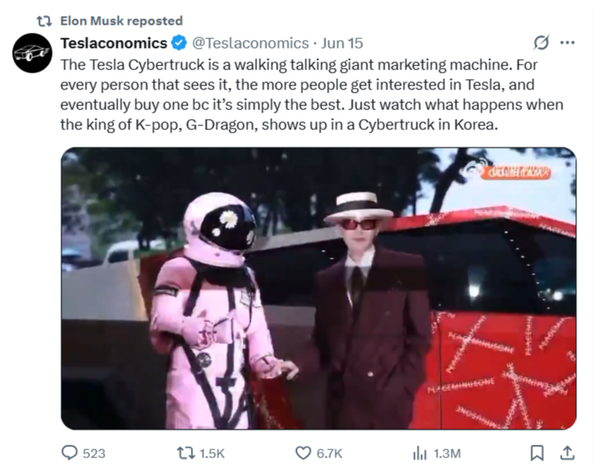Open the Teslaconomics profile avatar
Image resolution: width=600 pixels, height=471 pixels.
32,52
